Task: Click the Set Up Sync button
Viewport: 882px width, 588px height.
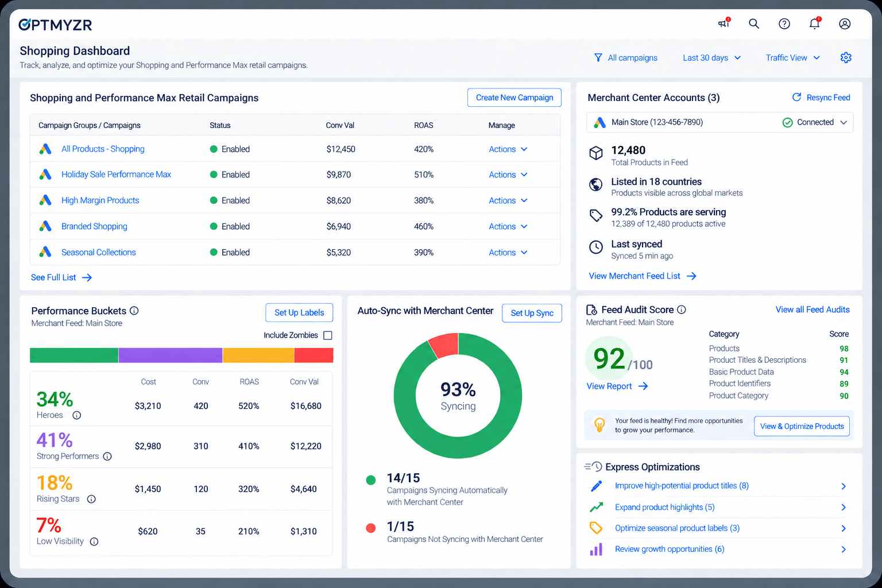Action: 532,313
